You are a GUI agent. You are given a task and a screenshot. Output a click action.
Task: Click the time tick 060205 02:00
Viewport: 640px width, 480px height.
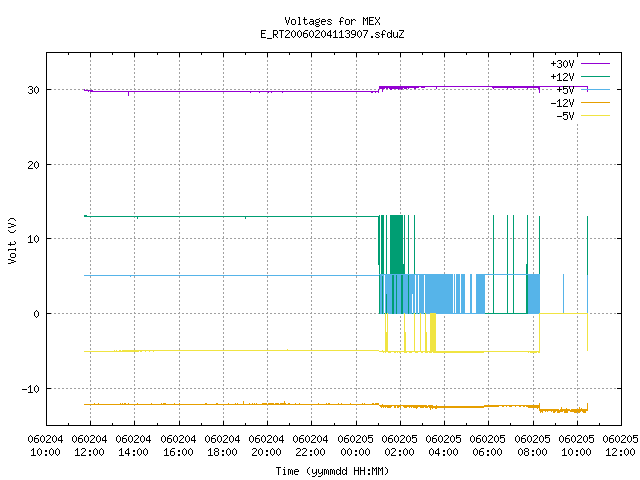[x=400, y=446]
